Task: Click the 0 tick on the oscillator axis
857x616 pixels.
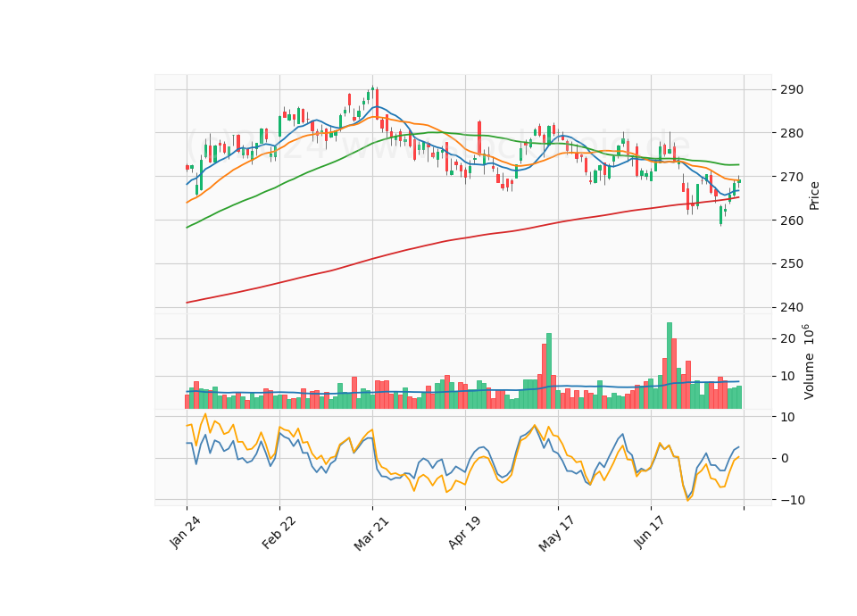Action: click(x=785, y=459)
